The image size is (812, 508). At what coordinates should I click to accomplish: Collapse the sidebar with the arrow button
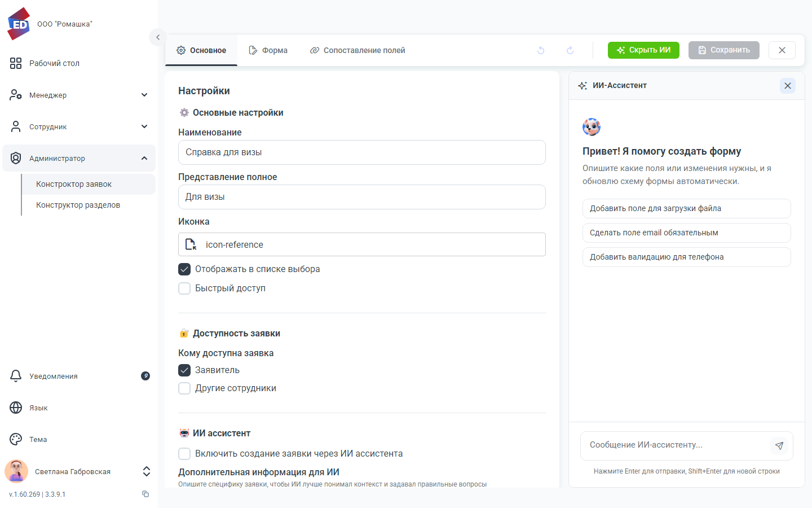point(158,37)
